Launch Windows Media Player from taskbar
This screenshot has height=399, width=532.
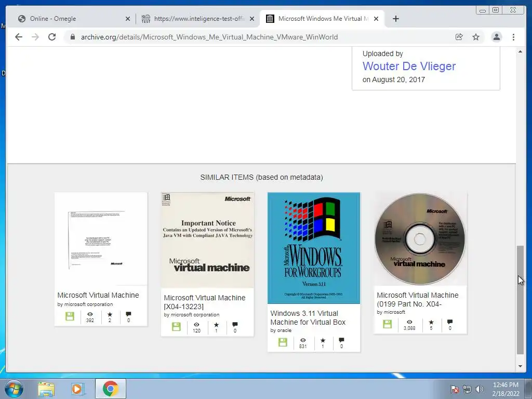pos(78,389)
